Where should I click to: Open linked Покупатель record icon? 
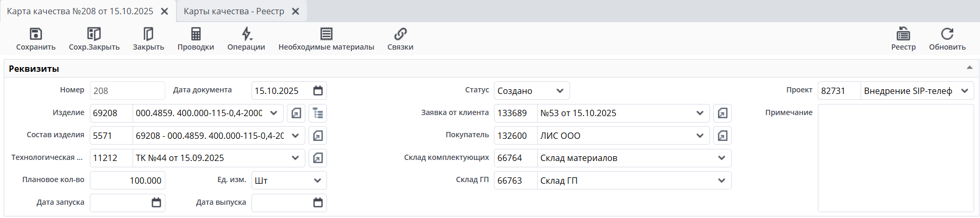coord(722,136)
